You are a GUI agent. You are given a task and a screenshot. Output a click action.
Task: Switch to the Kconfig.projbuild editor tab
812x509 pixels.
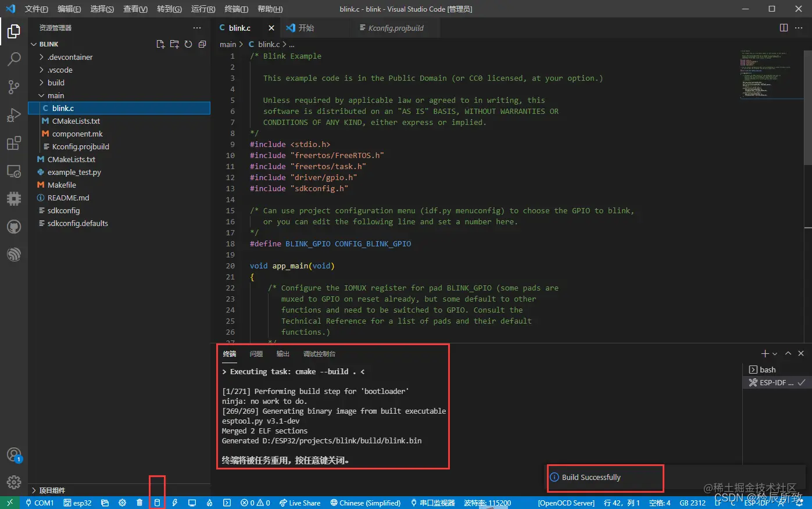pyautogui.click(x=395, y=28)
